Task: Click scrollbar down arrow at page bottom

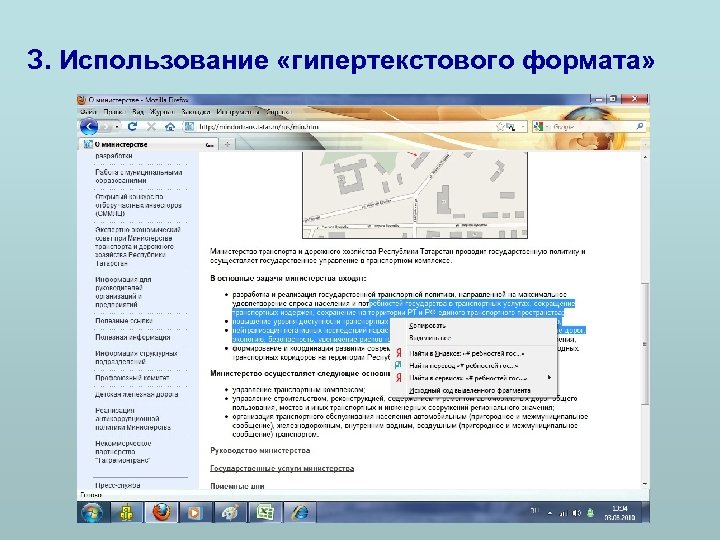Action: [645, 484]
